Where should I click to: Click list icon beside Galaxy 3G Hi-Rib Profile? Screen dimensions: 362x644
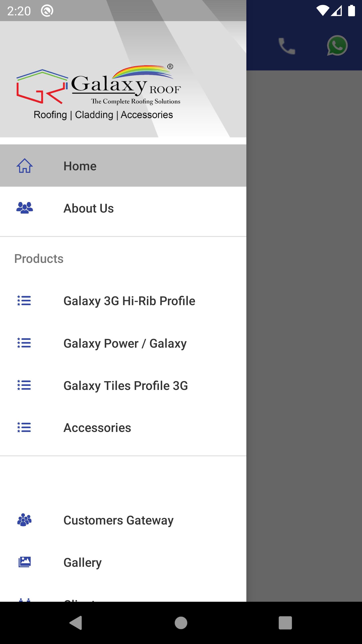pos(24,301)
